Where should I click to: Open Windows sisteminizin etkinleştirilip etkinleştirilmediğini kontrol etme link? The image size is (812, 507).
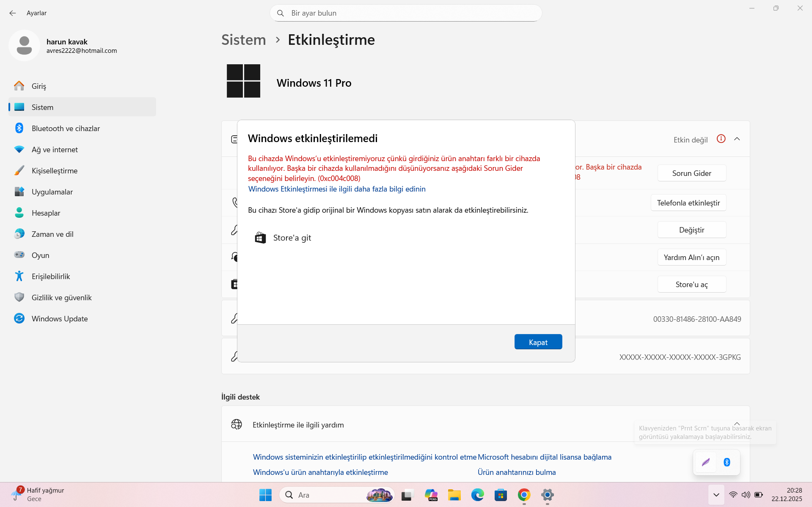click(365, 457)
